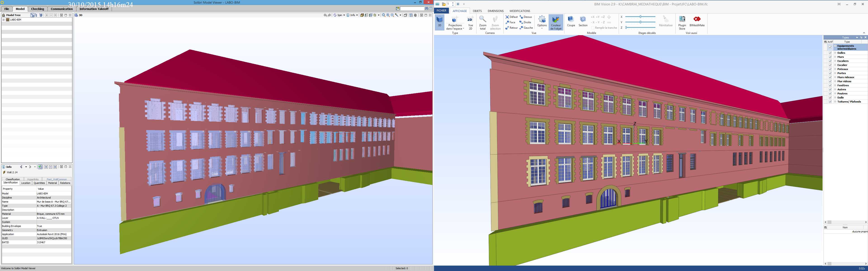Set the view to Dessus
Image resolution: width=868 pixels, height=271 pixels.
(526, 17)
